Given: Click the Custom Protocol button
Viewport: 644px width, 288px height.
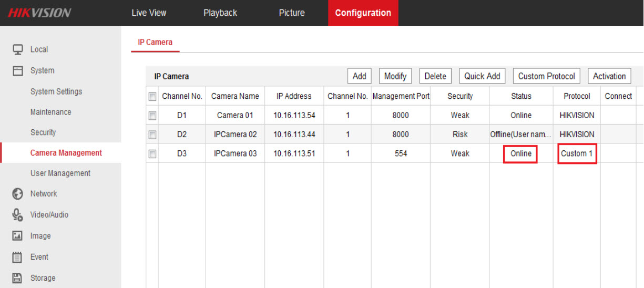Looking at the screenshot, I should tap(546, 76).
